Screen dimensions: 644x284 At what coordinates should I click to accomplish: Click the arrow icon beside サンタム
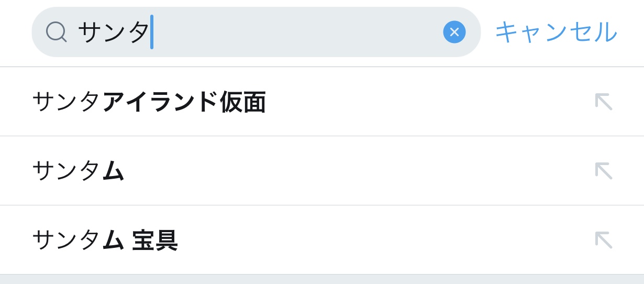tap(603, 171)
